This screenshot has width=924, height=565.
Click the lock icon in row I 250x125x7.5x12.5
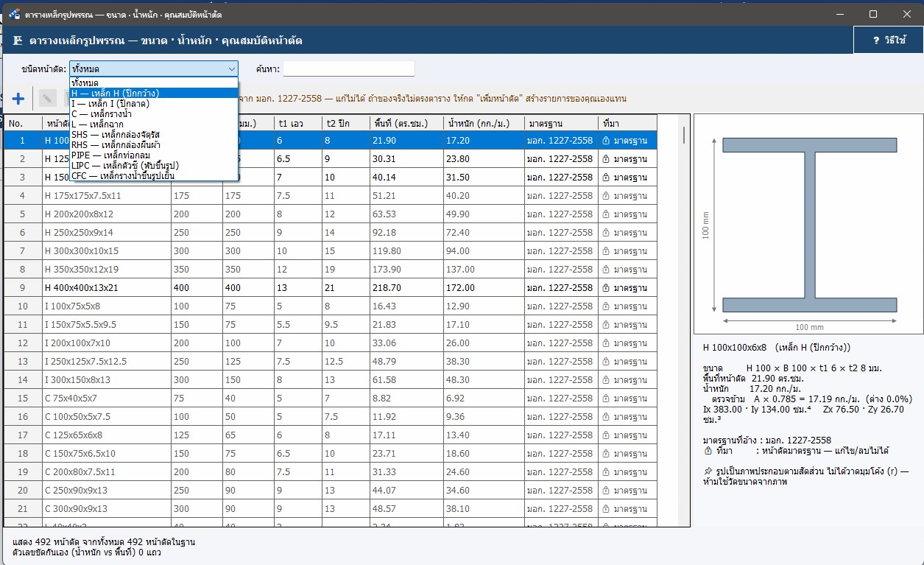[606, 362]
